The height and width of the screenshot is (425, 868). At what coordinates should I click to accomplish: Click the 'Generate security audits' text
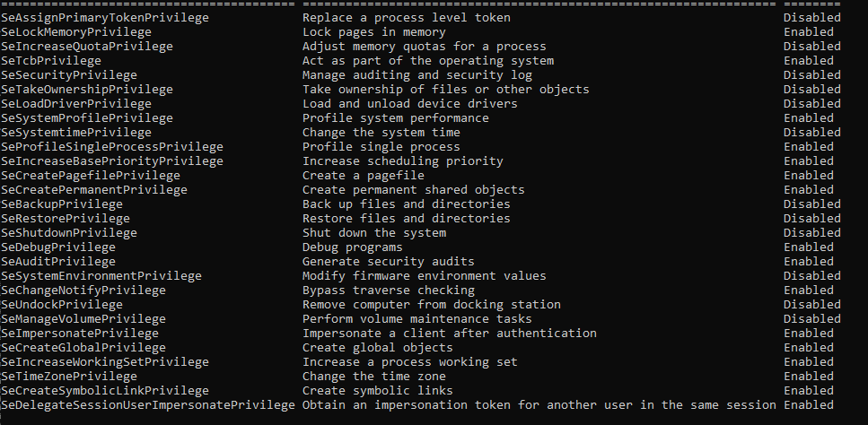click(x=388, y=262)
